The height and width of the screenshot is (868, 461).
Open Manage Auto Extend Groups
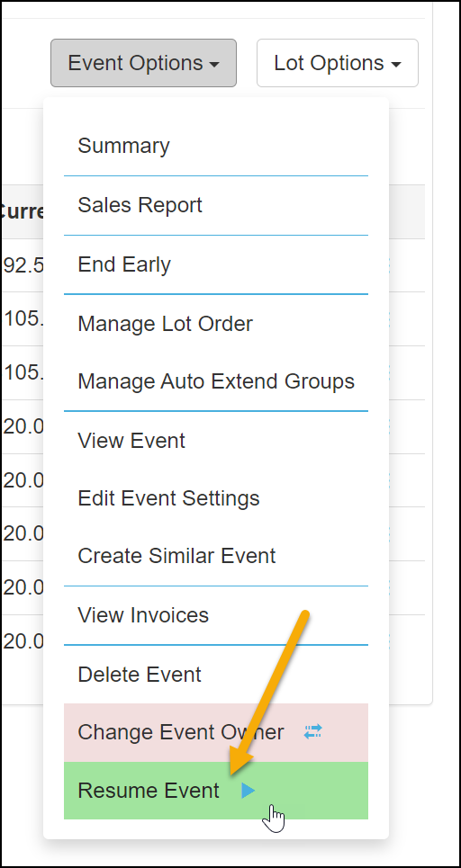coord(216,381)
